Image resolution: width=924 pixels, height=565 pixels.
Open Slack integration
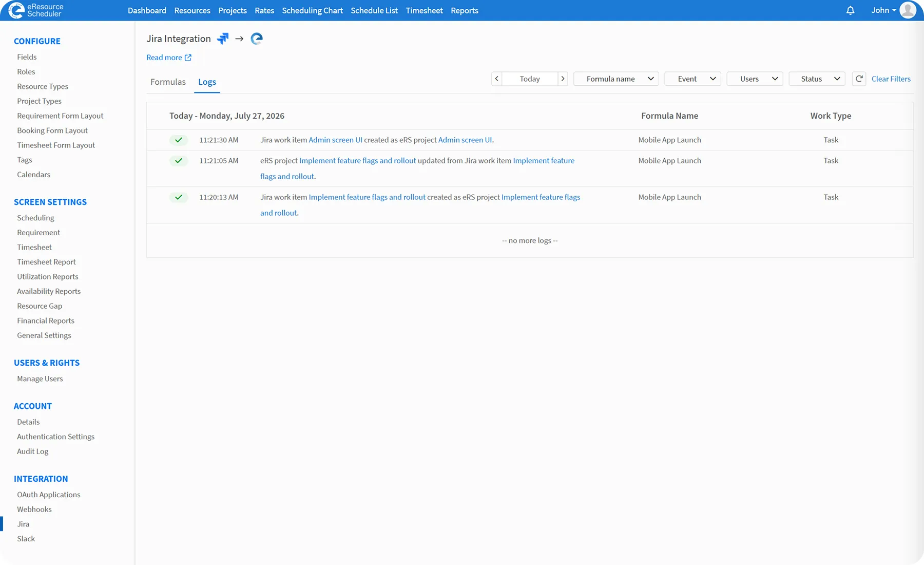click(26, 539)
